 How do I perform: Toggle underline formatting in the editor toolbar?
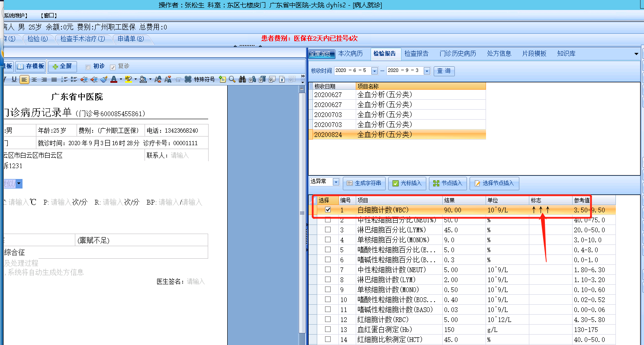[14, 79]
